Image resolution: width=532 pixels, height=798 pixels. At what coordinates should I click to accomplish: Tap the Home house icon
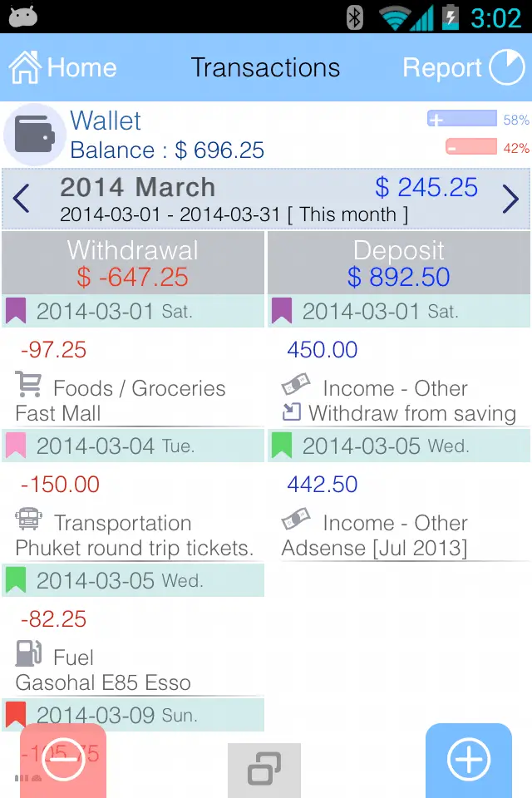(25, 67)
